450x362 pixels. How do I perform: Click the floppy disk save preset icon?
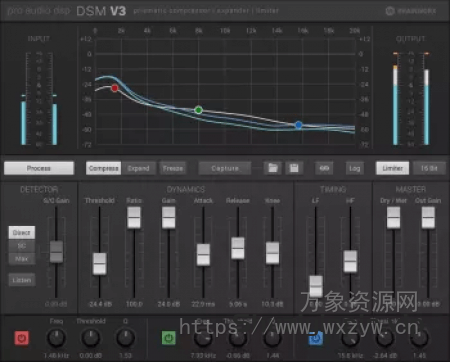coord(294,168)
